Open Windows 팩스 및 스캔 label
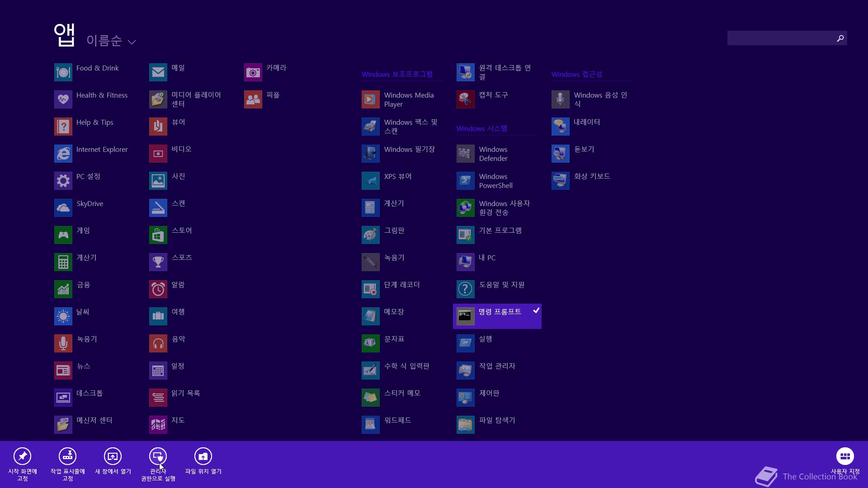Screen dimensions: 868x488 point(411,127)
